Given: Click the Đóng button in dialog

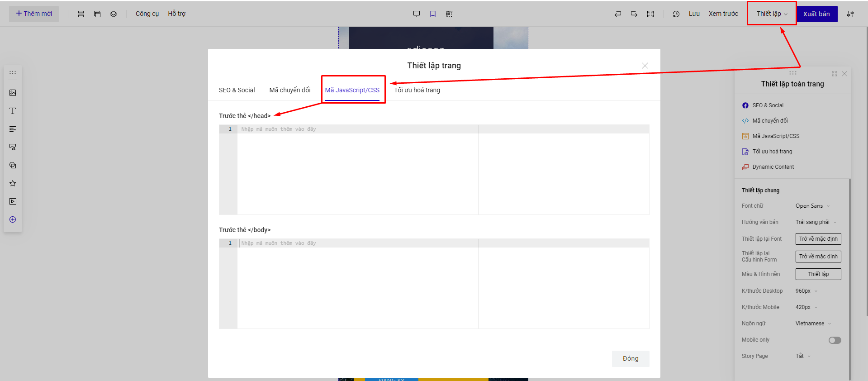Looking at the screenshot, I should 631,358.
